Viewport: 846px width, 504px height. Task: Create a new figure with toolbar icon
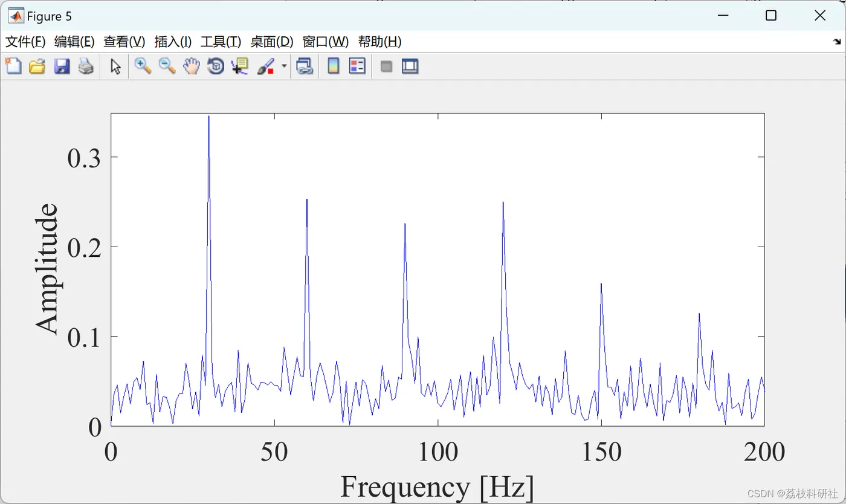point(13,66)
